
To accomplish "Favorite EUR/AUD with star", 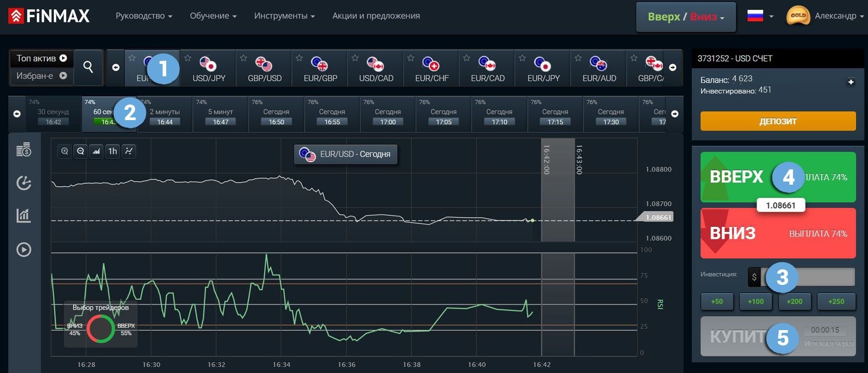I will [x=578, y=58].
